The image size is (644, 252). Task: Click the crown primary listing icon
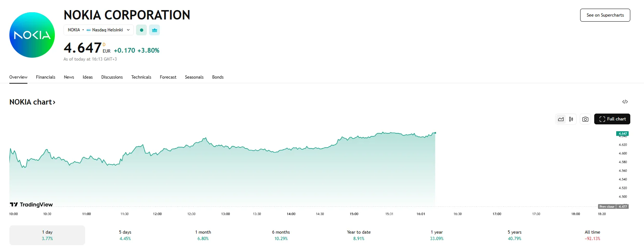tap(154, 30)
